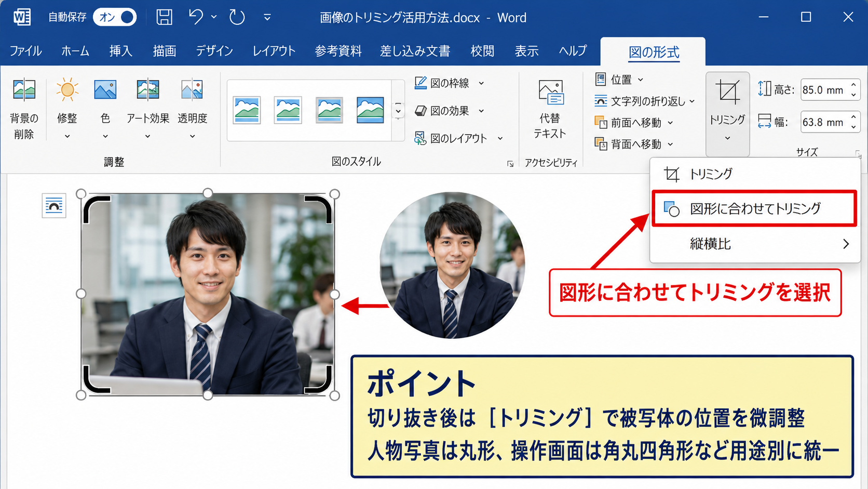Choose トリミング in the dropdown menu
The height and width of the screenshot is (489, 868).
point(755,174)
